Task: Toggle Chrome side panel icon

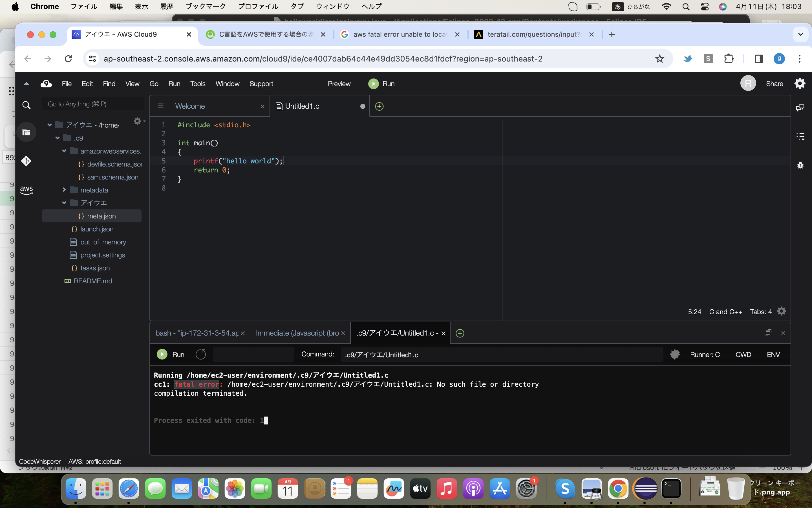Action: [759, 59]
